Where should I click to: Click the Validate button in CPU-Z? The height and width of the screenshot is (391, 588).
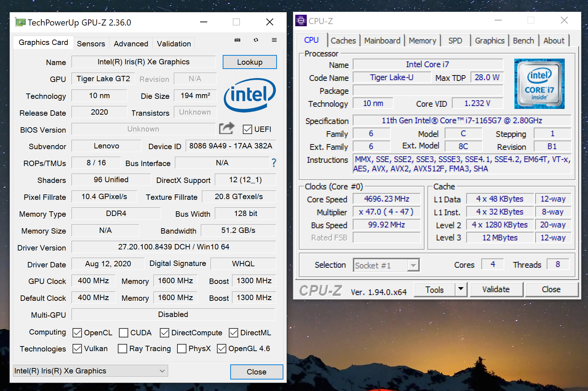coord(496,289)
